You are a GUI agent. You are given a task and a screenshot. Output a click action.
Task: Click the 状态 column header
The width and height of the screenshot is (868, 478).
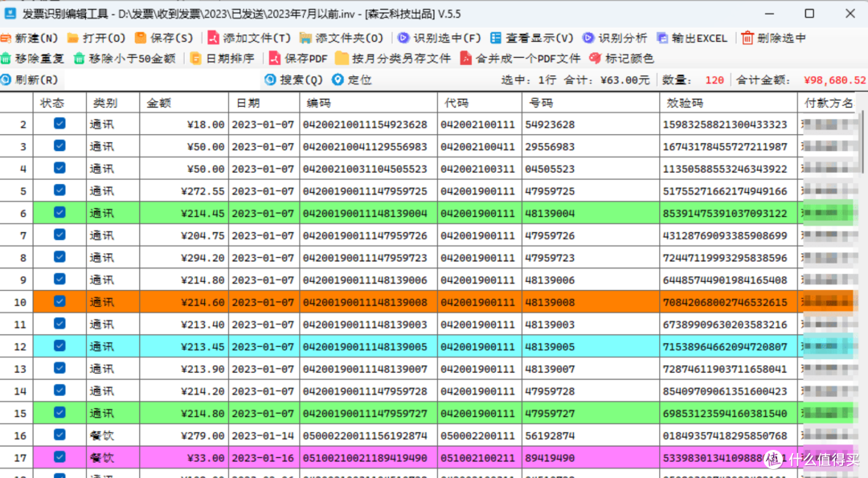(59, 103)
